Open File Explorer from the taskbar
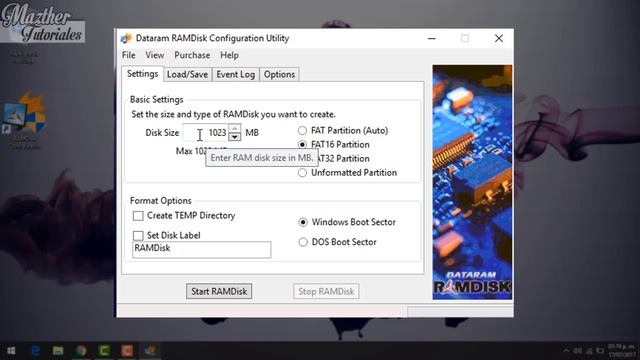 coord(58,351)
